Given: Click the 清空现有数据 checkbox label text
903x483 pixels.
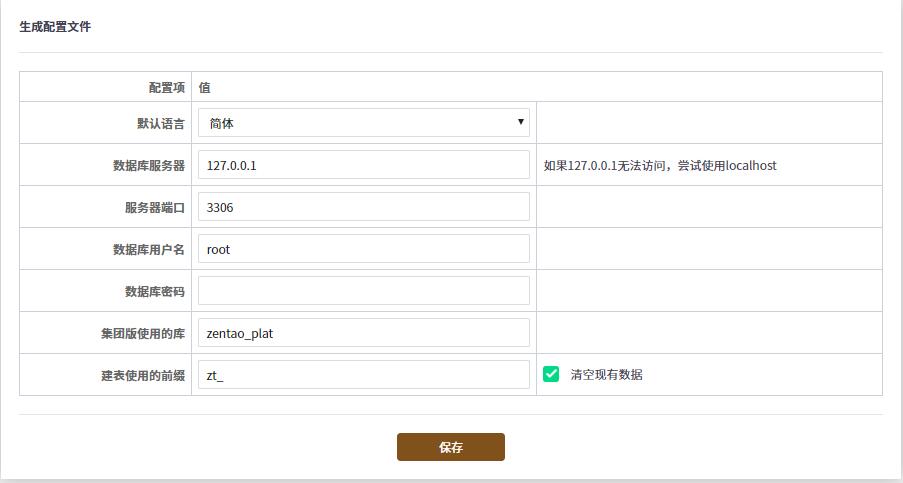Looking at the screenshot, I should [x=606, y=375].
